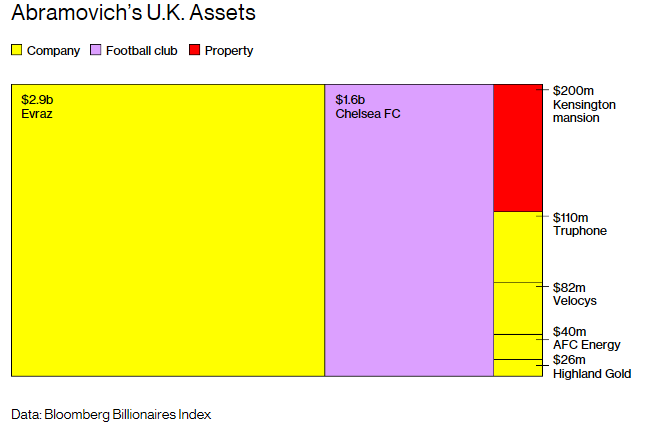The width and height of the screenshot is (647, 435).
Task: Select the yellow Truphone block
Action: click(x=517, y=247)
